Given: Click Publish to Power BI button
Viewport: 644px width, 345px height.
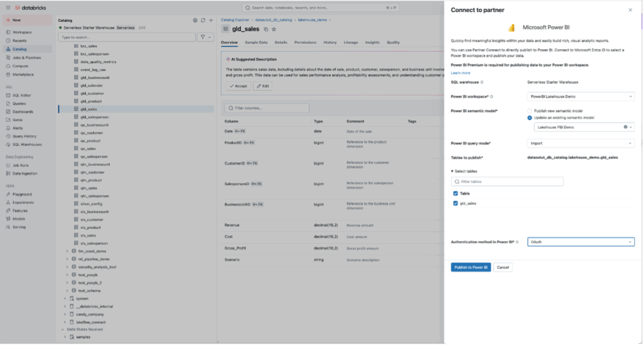Looking at the screenshot, I should pos(470,267).
